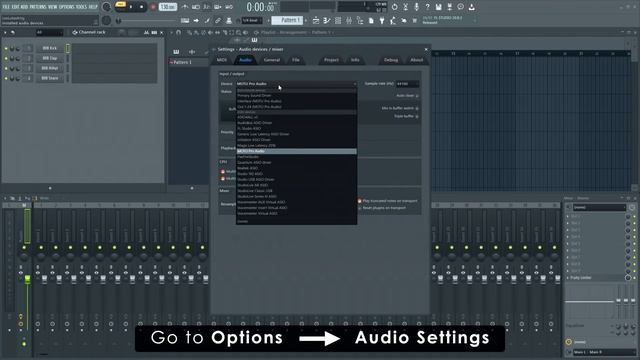Click the plugin picker plug icon
Viewport: 640px width, 360px height.
coord(382,20)
